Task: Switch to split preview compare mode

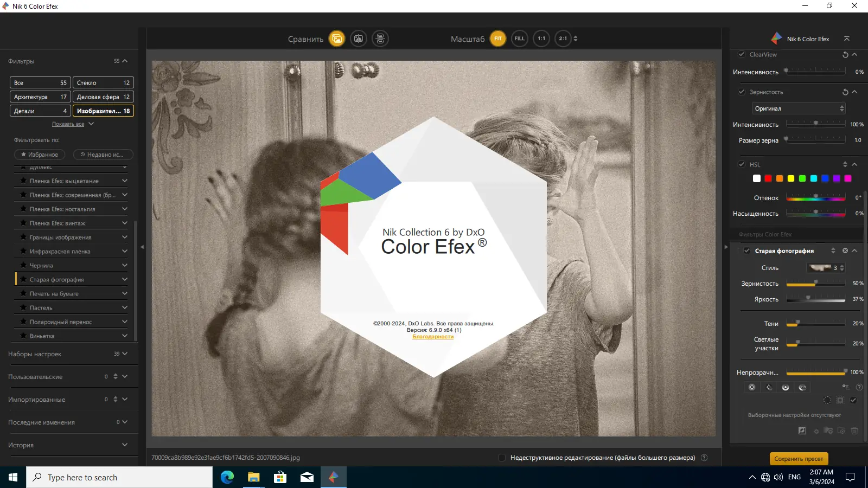Action: click(x=359, y=38)
